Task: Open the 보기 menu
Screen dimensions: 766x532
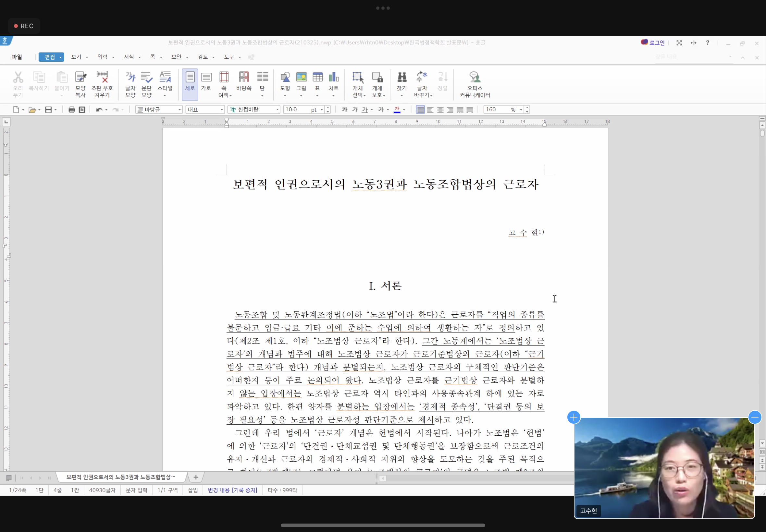Action: pos(76,57)
